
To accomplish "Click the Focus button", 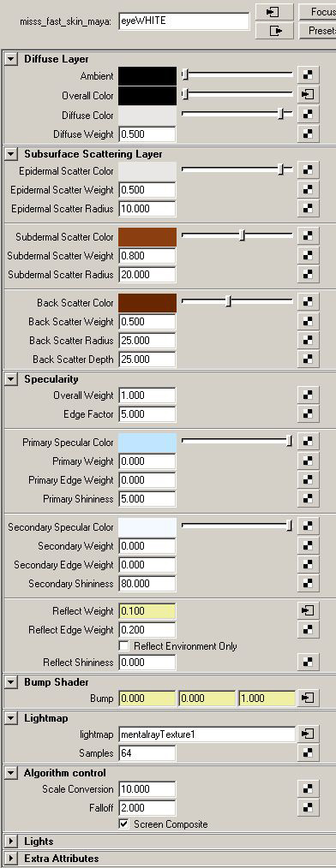I will 318,12.
